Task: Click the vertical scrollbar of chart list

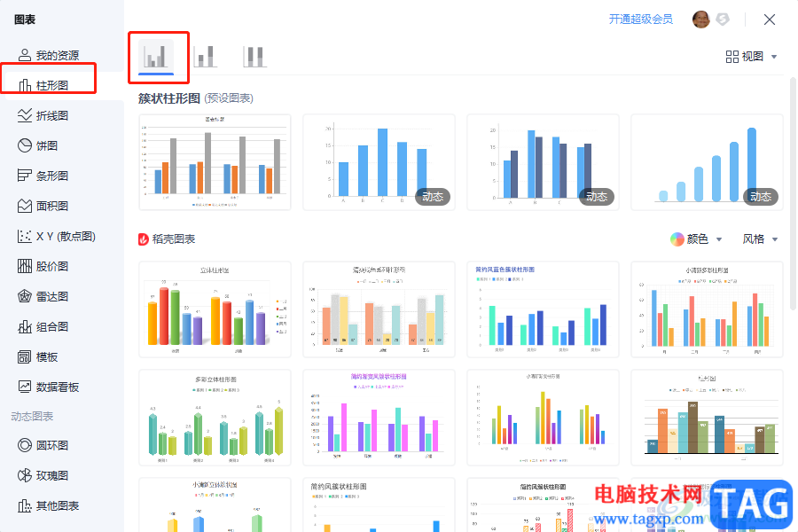Action: click(793, 193)
